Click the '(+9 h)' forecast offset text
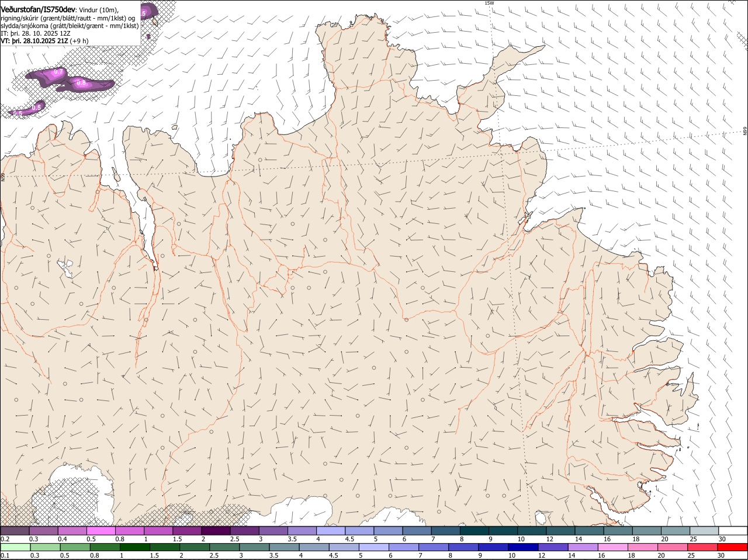 (x=79, y=41)
